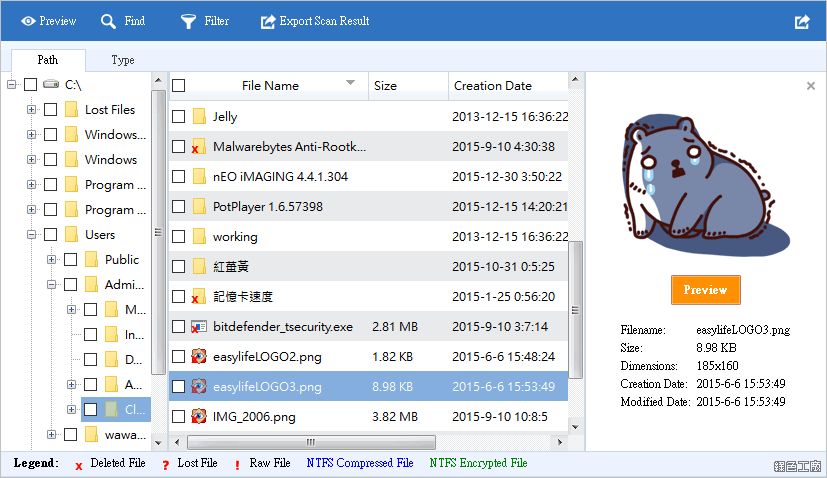Click the working folder icon

199,236
